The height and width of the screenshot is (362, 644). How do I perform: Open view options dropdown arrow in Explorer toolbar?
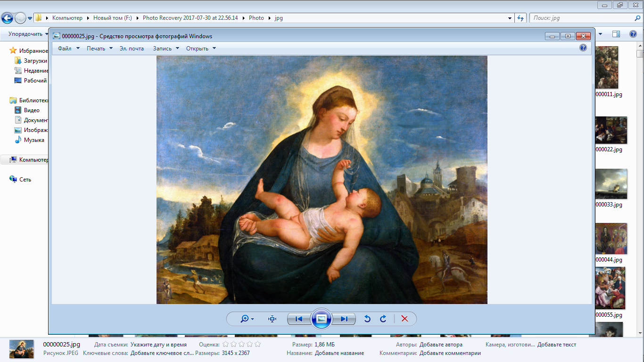click(x=600, y=34)
